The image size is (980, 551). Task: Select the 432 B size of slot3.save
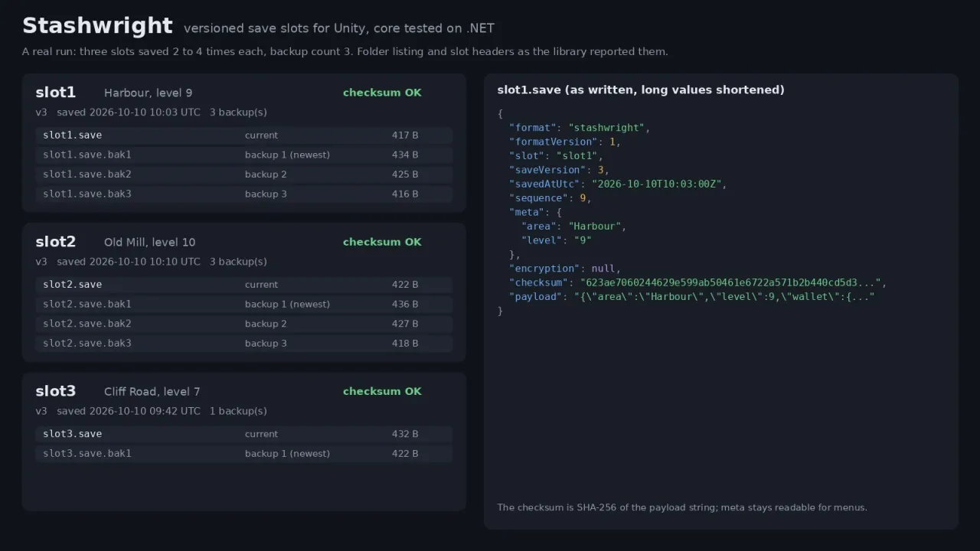pyautogui.click(x=405, y=434)
